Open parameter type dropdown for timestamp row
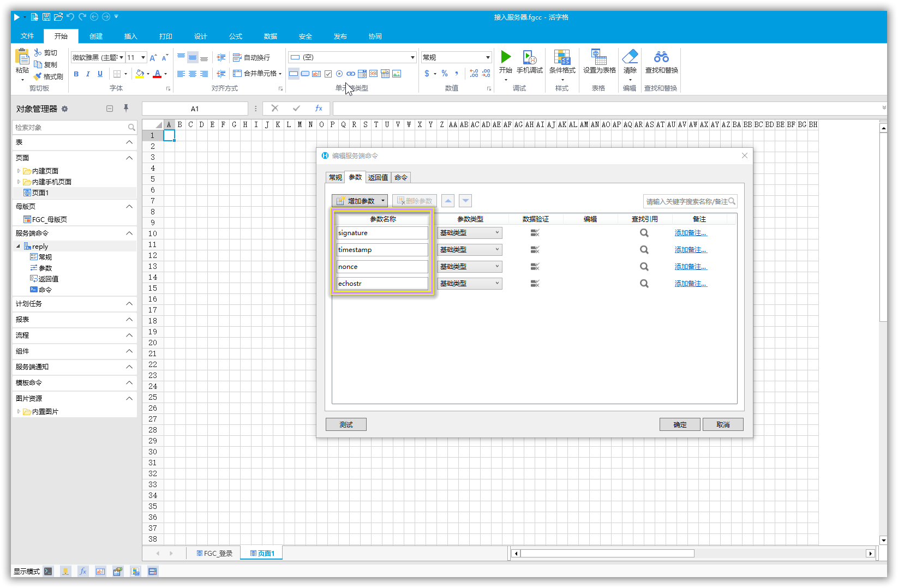 (x=470, y=250)
